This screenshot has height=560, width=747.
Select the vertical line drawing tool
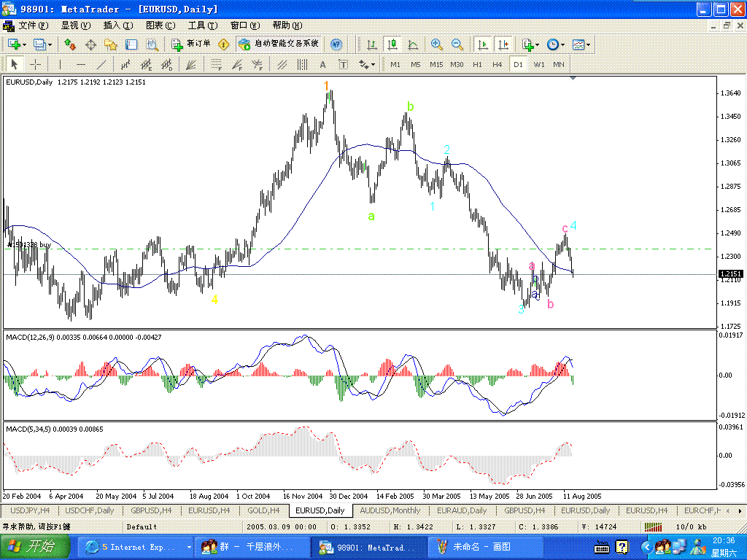click(61, 64)
